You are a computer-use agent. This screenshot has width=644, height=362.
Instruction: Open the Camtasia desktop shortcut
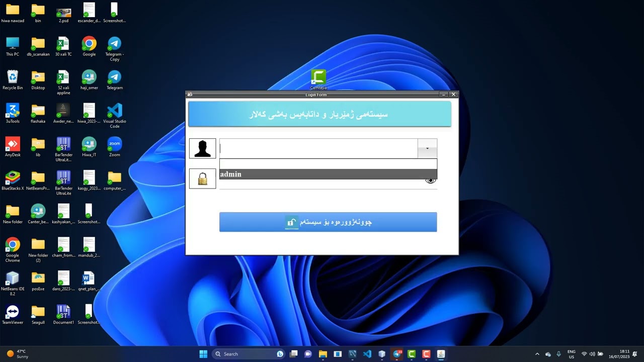(x=318, y=79)
